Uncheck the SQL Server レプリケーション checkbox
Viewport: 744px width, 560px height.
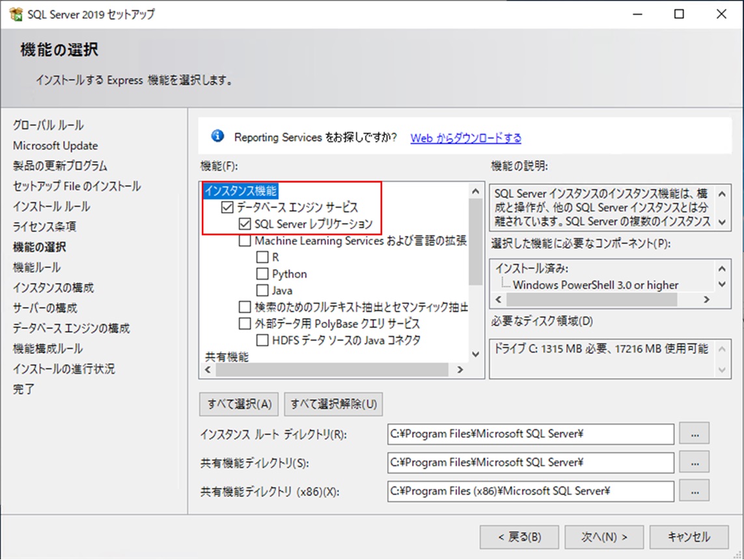tap(245, 224)
